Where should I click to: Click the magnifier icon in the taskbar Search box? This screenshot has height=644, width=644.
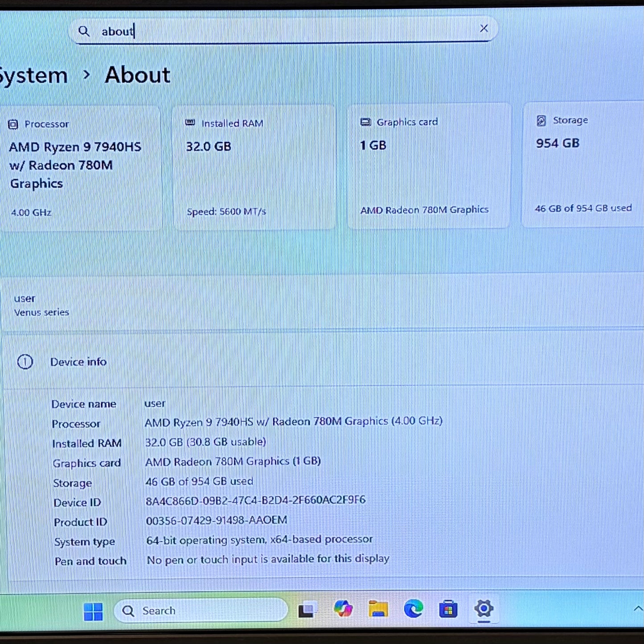point(128,611)
